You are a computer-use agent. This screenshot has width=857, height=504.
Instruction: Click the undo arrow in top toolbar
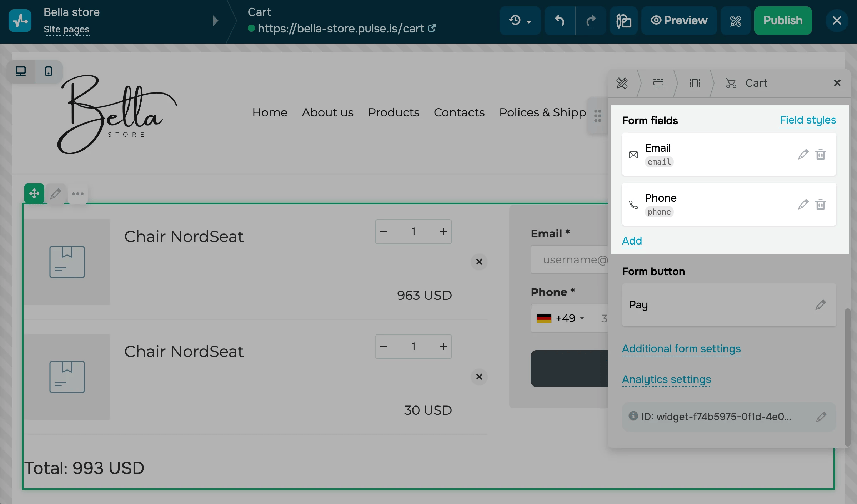click(560, 20)
